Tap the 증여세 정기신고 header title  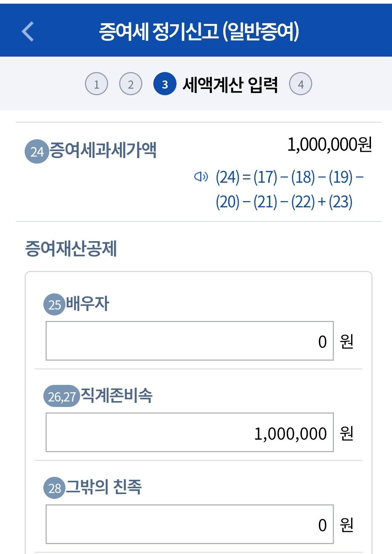click(199, 31)
